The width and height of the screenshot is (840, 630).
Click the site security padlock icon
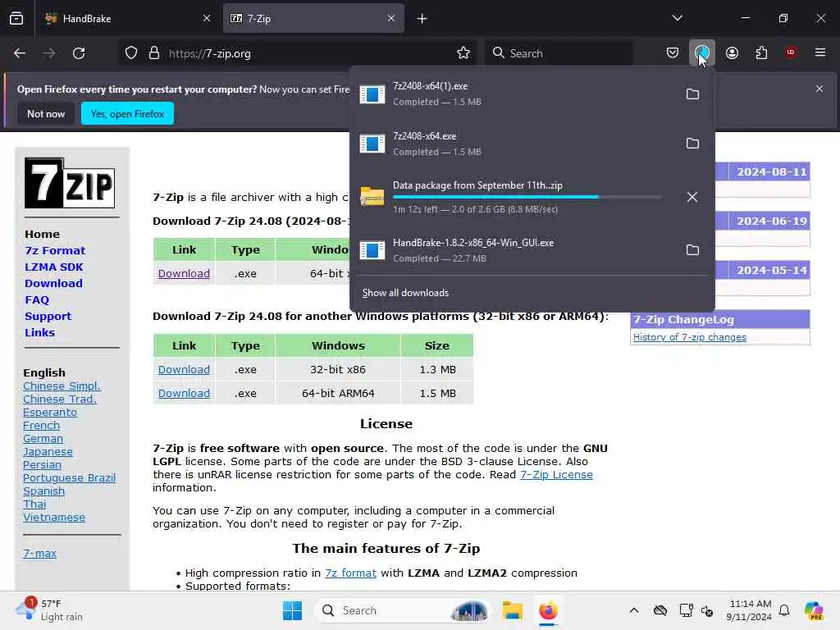pyautogui.click(x=154, y=53)
